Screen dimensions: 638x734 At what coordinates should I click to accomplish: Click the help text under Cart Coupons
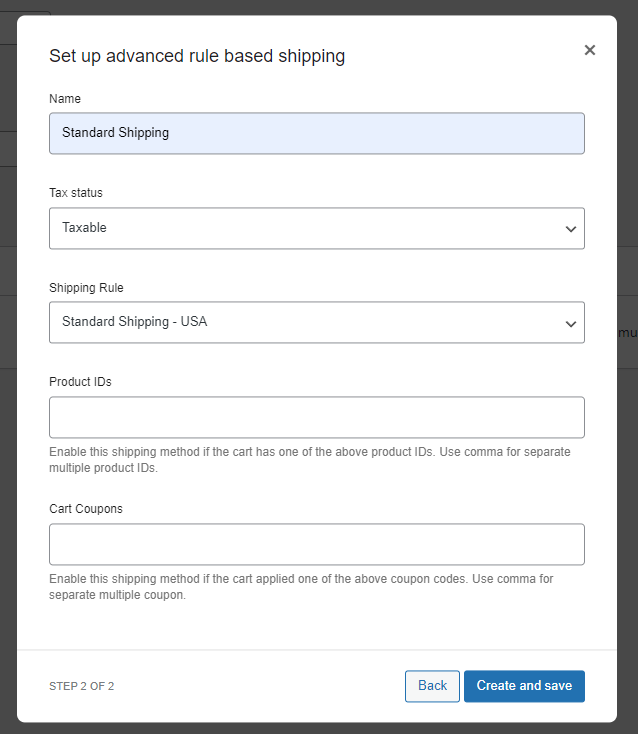[301, 586]
